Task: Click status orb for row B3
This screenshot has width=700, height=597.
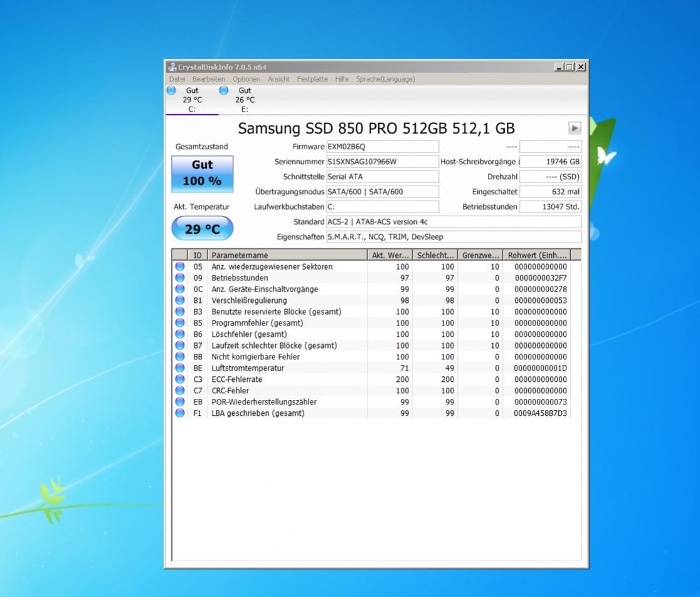Action: click(180, 312)
